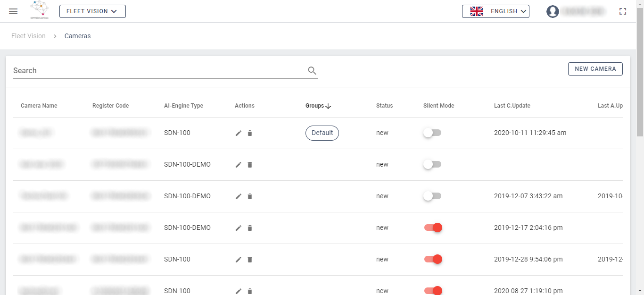Edit camera updated 2019-12-17
This screenshot has width=644, height=295.
pos(239,228)
